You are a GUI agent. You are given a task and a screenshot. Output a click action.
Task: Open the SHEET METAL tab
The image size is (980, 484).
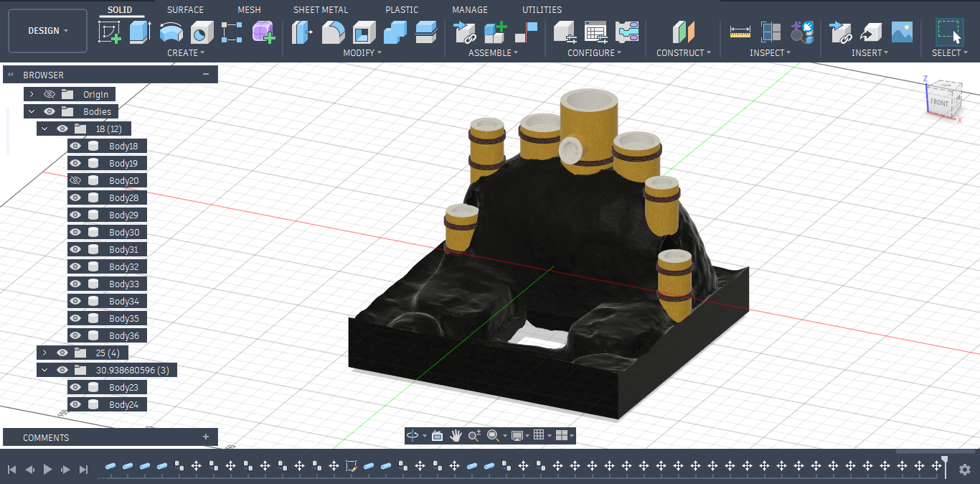coord(321,9)
